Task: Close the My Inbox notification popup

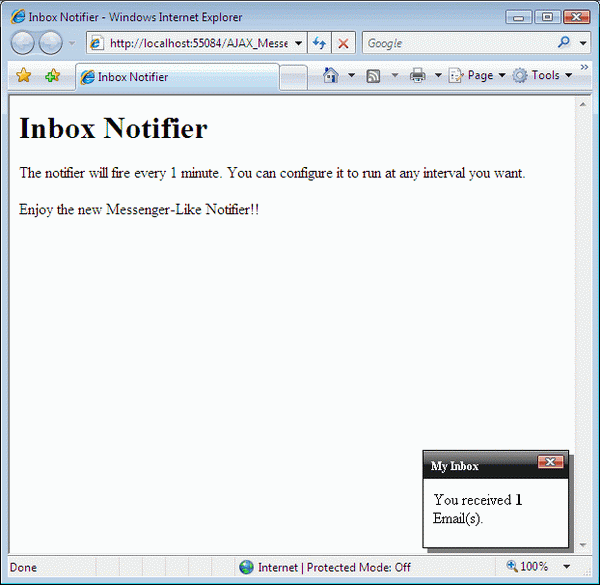Action: pyautogui.click(x=550, y=462)
